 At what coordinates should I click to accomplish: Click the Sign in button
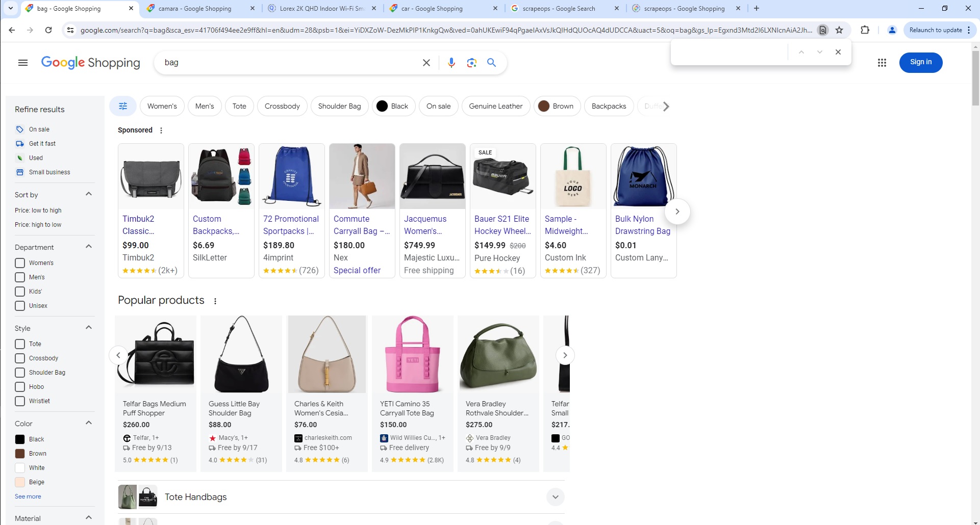tap(921, 62)
